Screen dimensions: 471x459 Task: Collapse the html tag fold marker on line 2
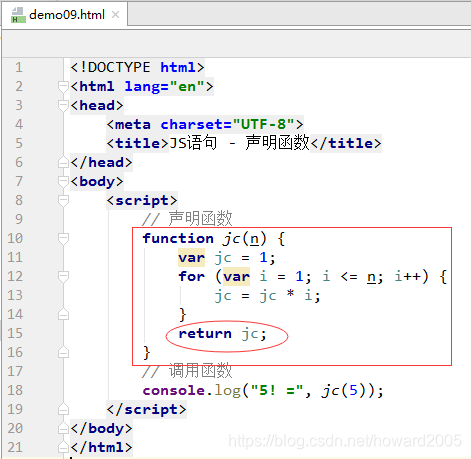click(63, 87)
